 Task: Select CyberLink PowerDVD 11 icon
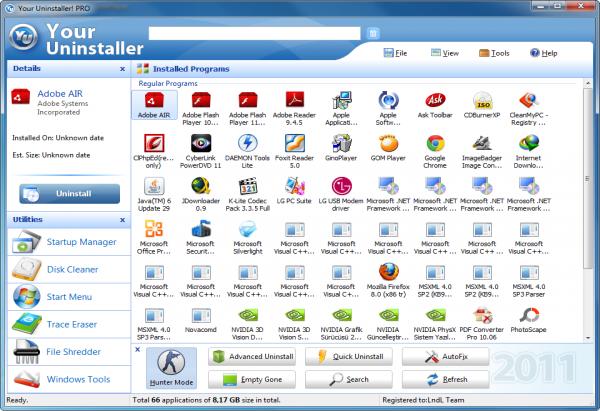pos(201,152)
